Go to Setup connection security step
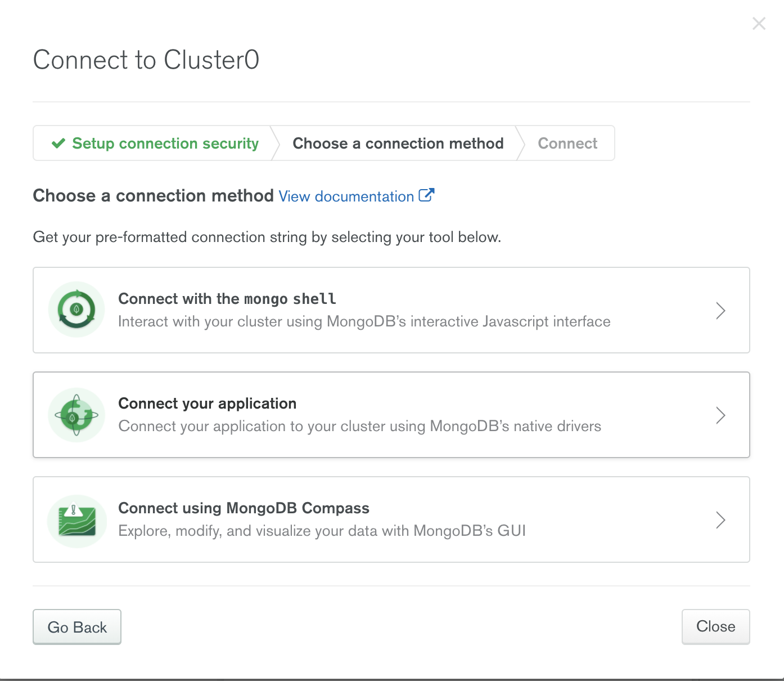 (155, 144)
